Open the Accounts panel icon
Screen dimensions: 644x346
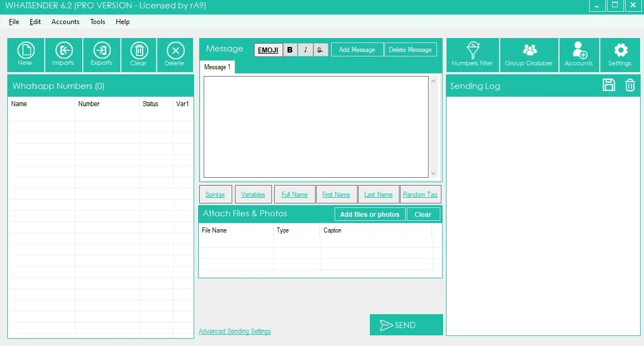pyautogui.click(x=579, y=55)
